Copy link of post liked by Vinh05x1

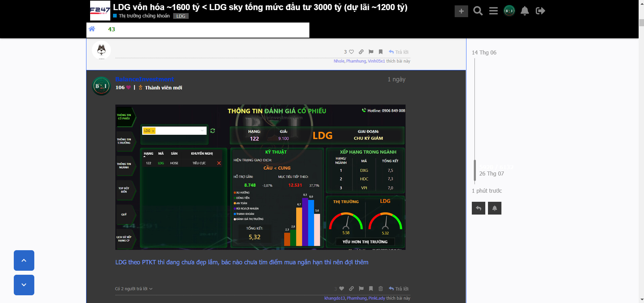click(x=361, y=52)
